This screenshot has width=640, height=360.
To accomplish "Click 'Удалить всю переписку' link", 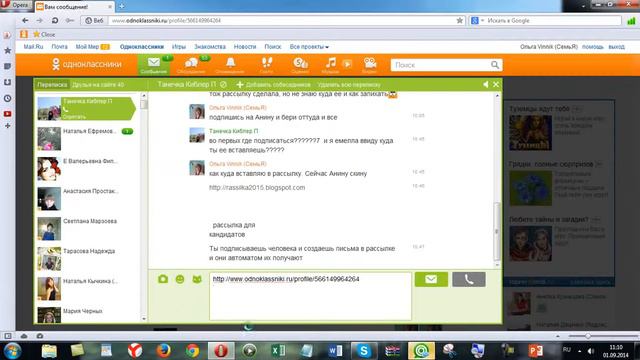I will [x=349, y=84].
